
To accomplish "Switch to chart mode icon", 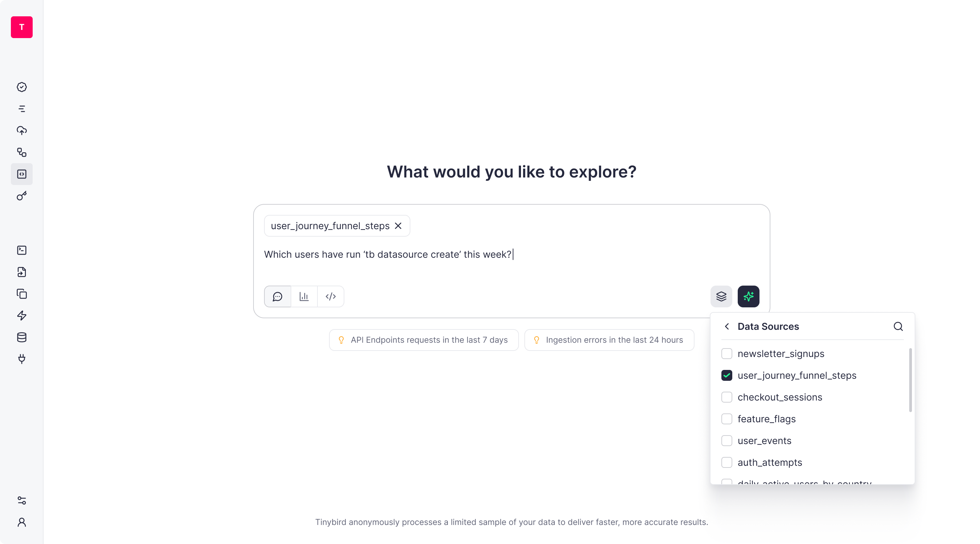I will click(304, 296).
